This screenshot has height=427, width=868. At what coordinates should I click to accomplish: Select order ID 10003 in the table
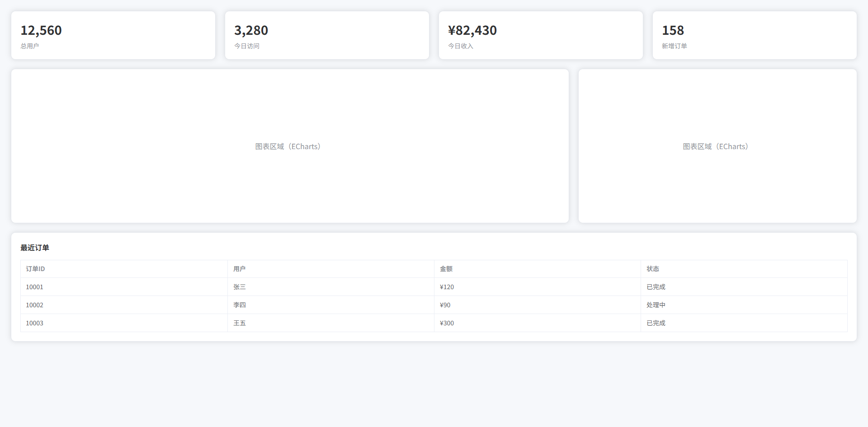click(x=34, y=323)
